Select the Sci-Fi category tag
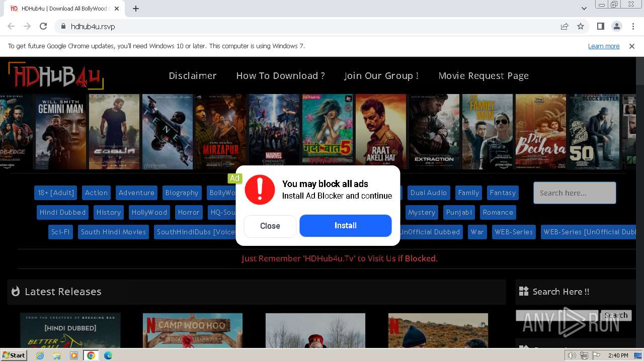The height and width of the screenshot is (362, 644). pyautogui.click(x=60, y=232)
